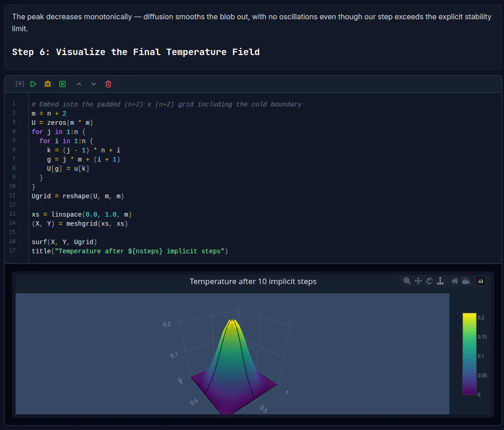The image size is (504, 430).
Task: Click the colorbar label 0.05
Action: (482, 375)
